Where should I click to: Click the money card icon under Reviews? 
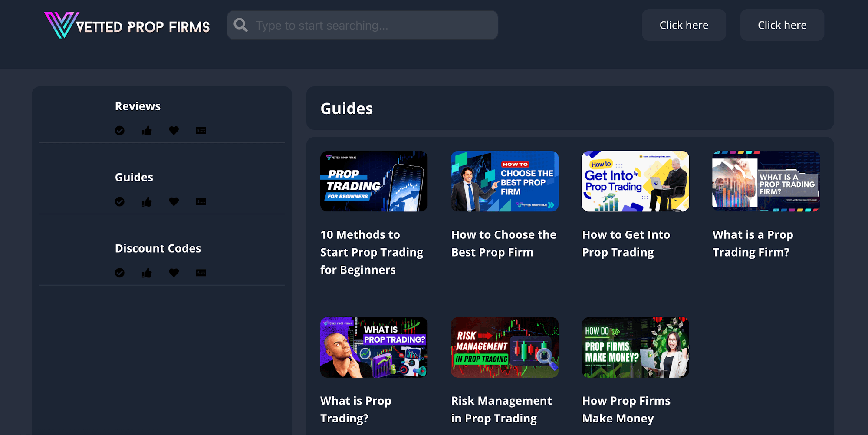[x=201, y=131]
